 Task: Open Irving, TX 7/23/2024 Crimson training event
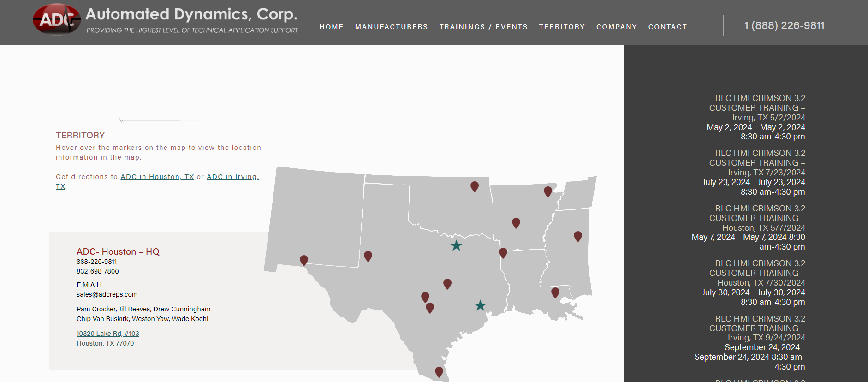point(757,163)
